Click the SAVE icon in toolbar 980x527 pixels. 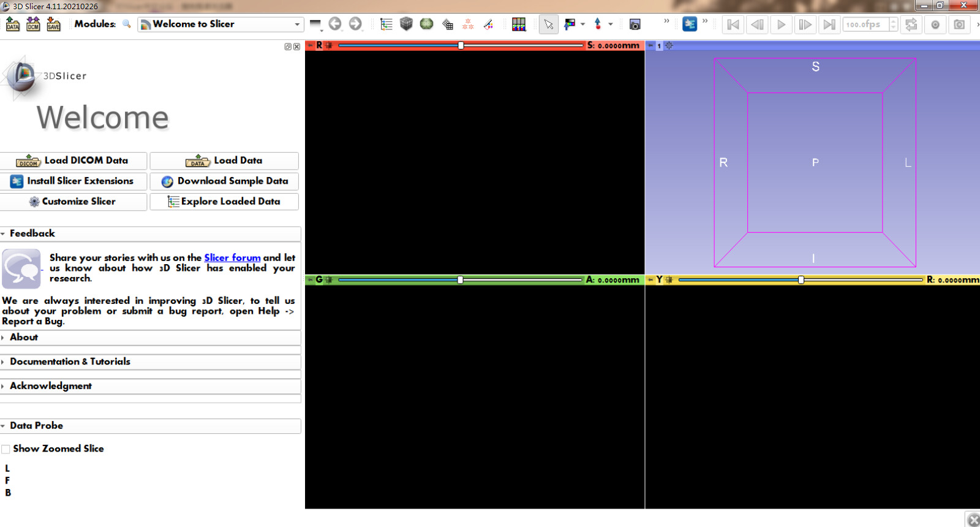pos(54,25)
